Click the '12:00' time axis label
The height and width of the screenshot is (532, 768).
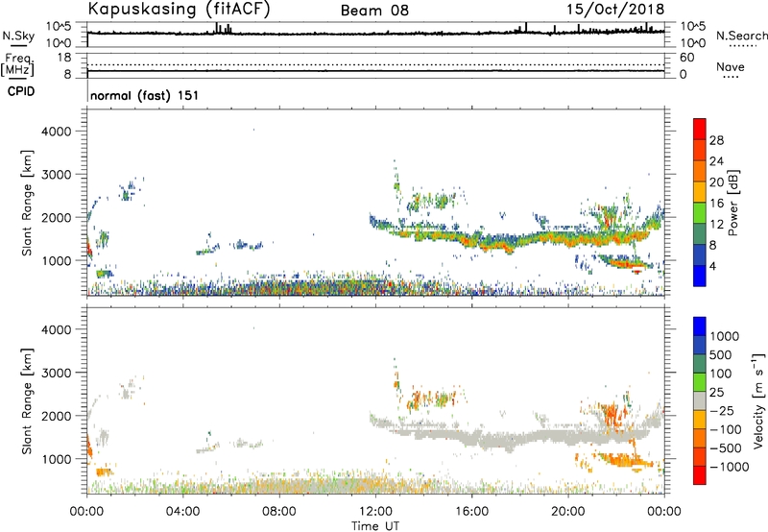[375, 512]
